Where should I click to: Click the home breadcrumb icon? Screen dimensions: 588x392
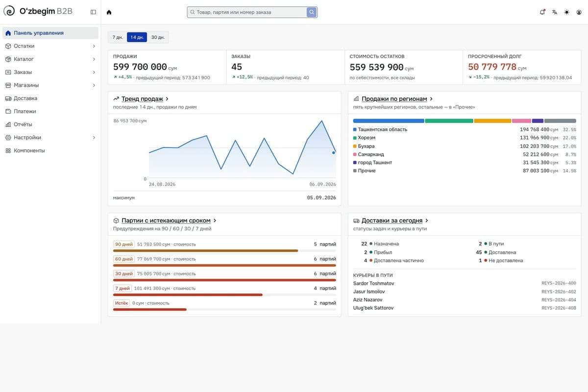(x=109, y=12)
